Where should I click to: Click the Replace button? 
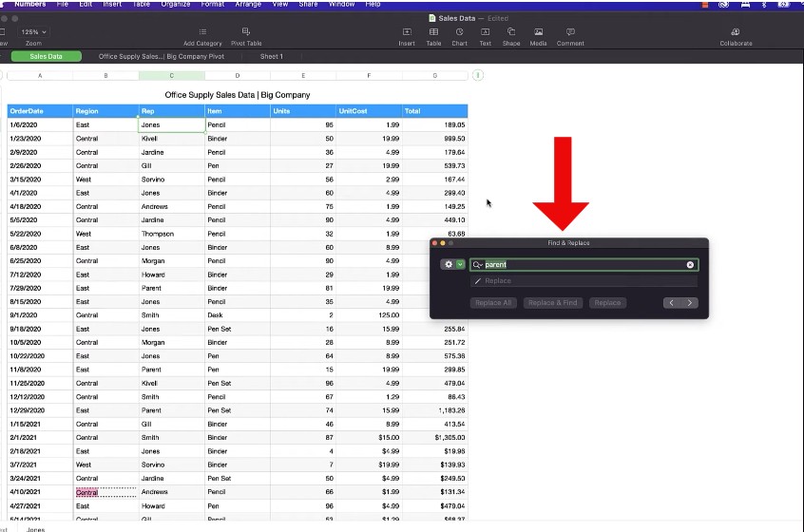(607, 303)
